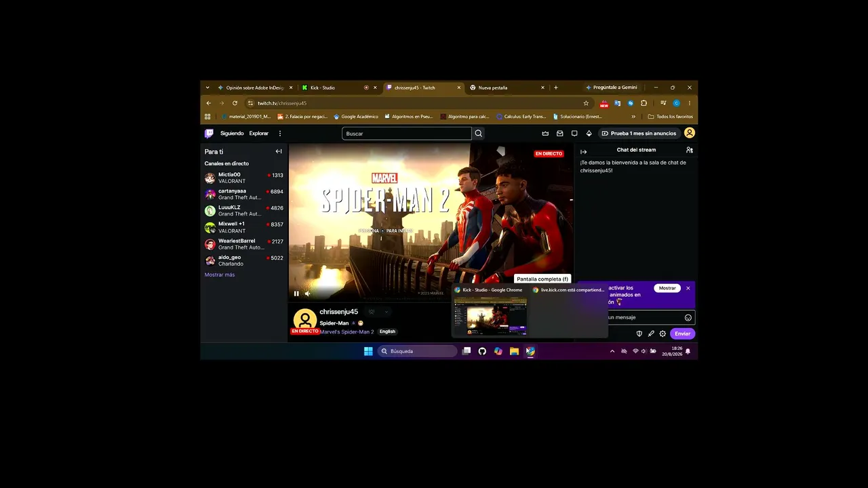Open the chat community users icon
This screenshot has width=868, height=488.
[689, 150]
